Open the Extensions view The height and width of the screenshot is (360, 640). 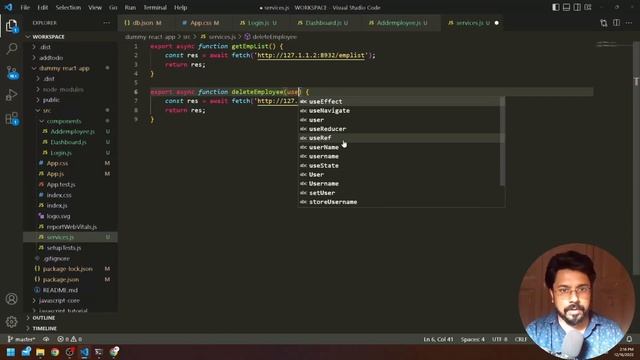(11, 118)
